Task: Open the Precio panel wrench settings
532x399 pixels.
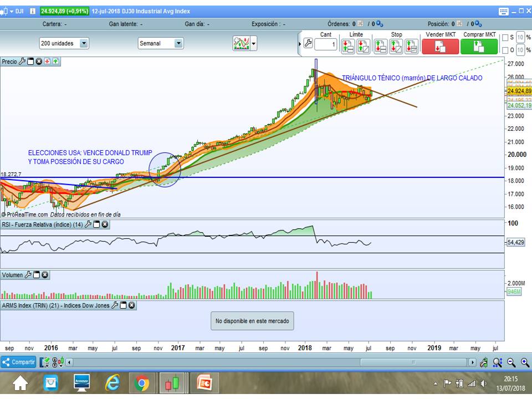Action: click(22, 62)
